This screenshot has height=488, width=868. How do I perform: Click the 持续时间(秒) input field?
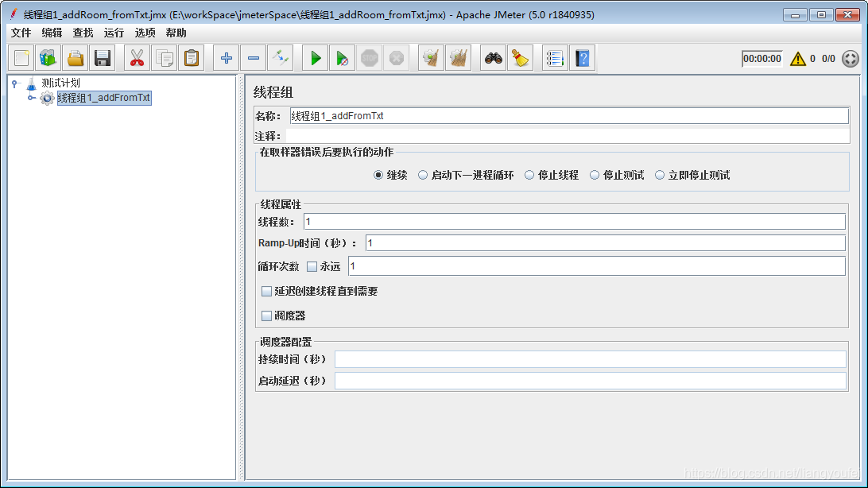click(x=590, y=359)
